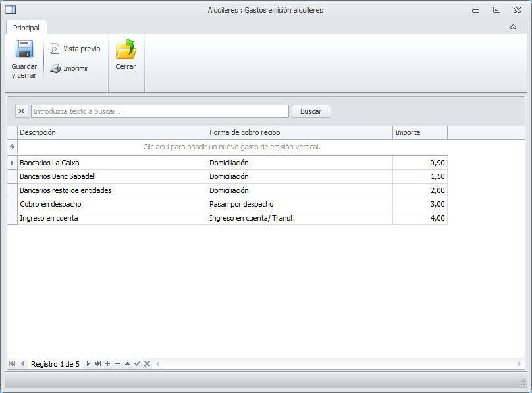The image size is (532, 393).
Task: Sort by the Descripción column header
Action: point(112,132)
